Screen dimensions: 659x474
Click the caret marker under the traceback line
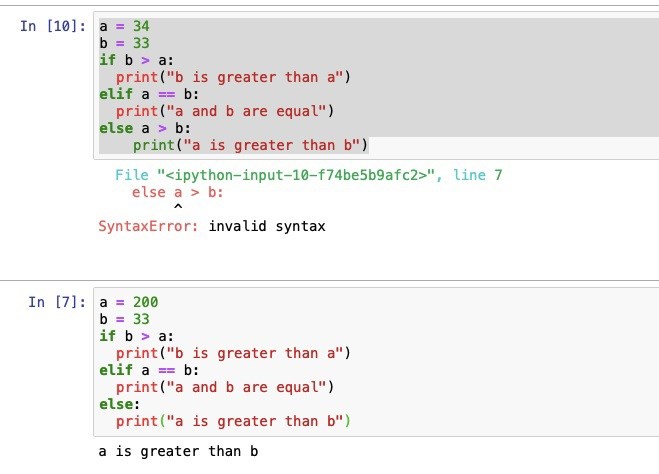pyautogui.click(x=178, y=207)
